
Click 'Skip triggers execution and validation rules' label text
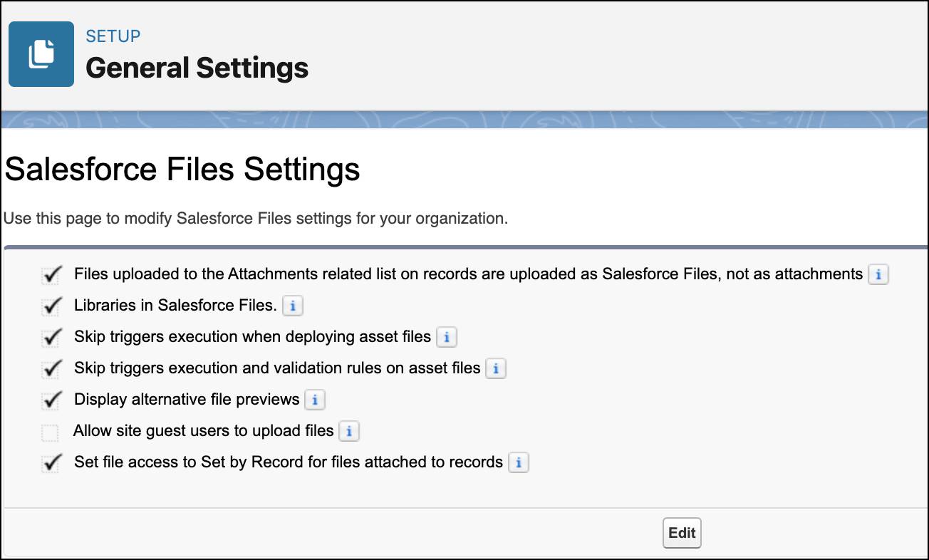[277, 368]
